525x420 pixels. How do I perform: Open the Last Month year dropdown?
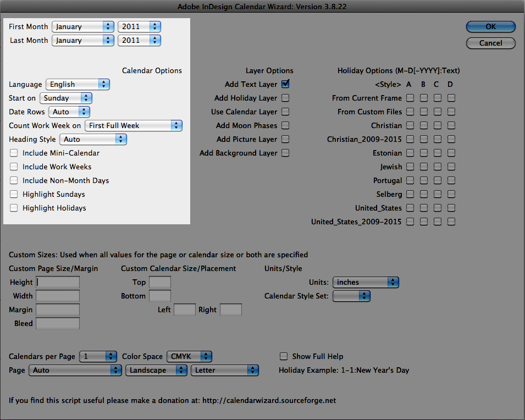[x=139, y=40]
